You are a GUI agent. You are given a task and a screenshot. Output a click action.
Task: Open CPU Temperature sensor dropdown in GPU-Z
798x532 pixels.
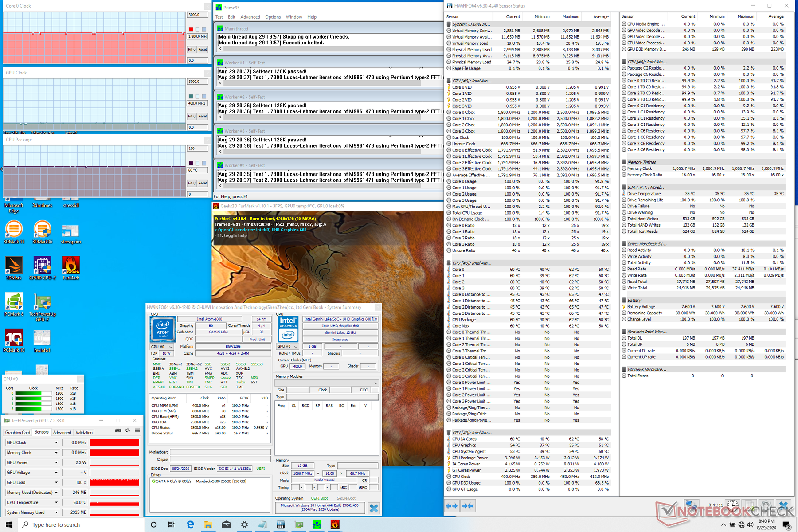pos(56,502)
